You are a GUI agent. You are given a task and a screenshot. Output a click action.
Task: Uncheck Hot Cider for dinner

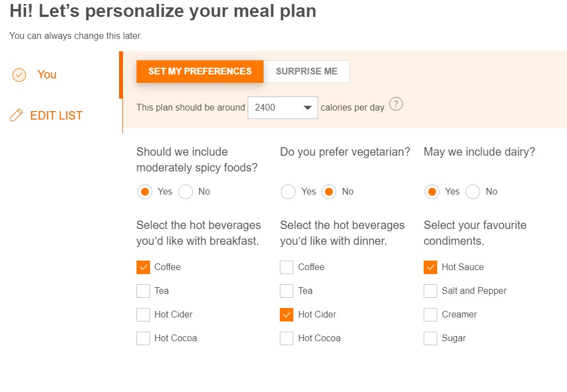click(287, 315)
